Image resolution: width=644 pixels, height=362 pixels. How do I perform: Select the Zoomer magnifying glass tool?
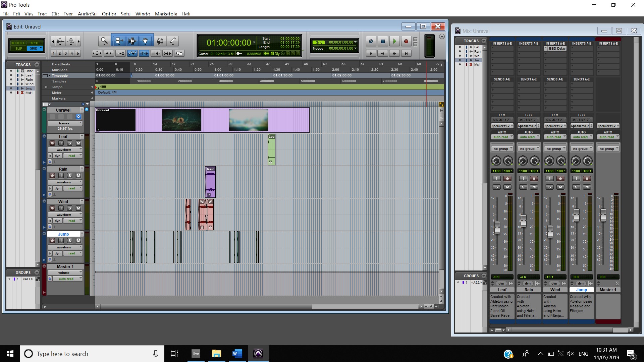click(104, 41)
